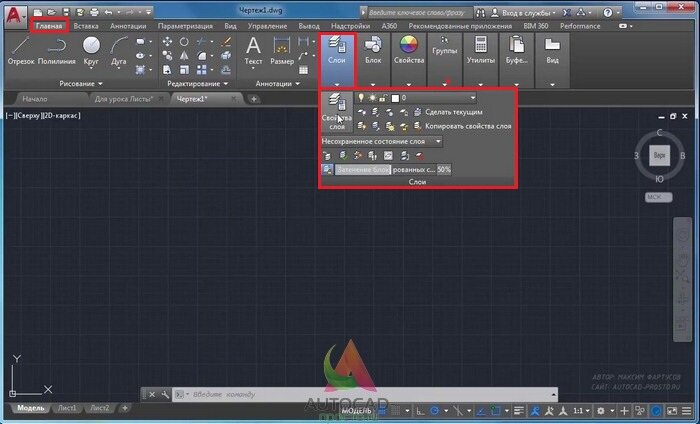Open Несохраненное состояние слоя dropdown
The width and height of the screenshot is (700, 424).
tap(438, 141)
